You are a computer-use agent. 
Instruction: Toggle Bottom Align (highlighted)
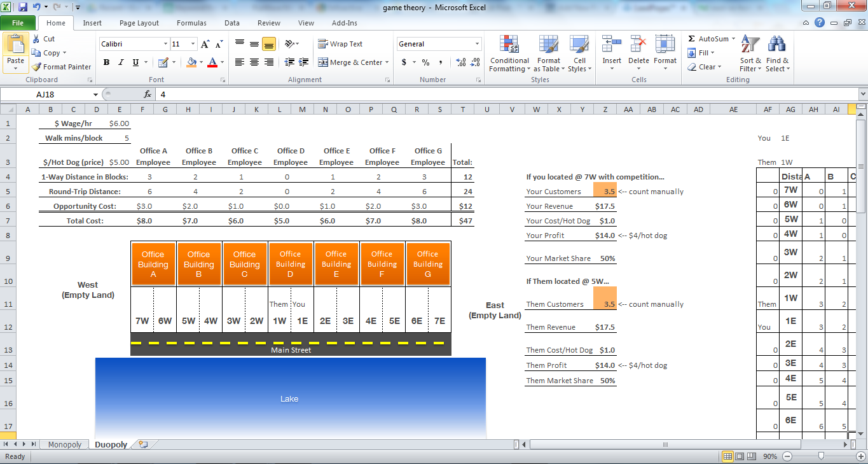tap(268, 44)
